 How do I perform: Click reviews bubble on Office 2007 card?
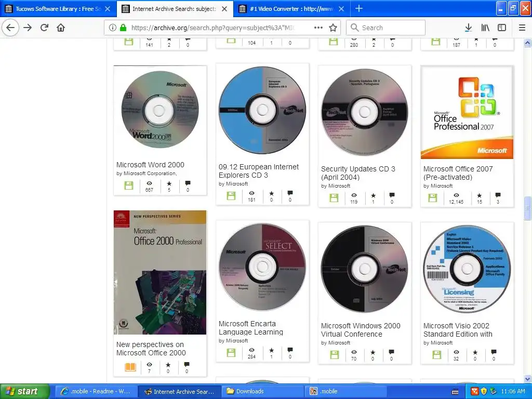click(x=498, y=195)
